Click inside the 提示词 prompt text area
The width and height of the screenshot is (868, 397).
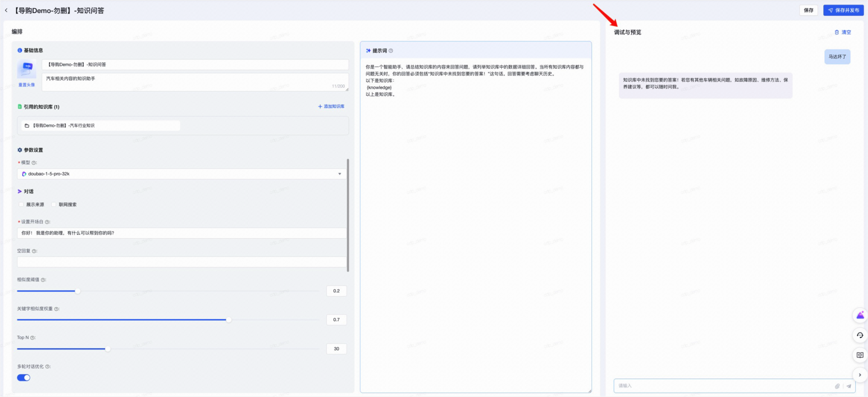click(x=476, y=225)
